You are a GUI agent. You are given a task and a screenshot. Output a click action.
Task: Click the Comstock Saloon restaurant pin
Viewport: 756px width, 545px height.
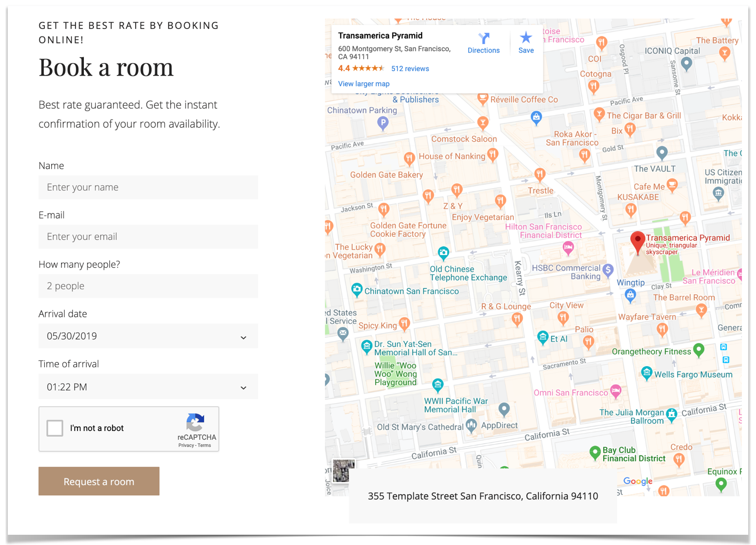(x=483, y=122)
